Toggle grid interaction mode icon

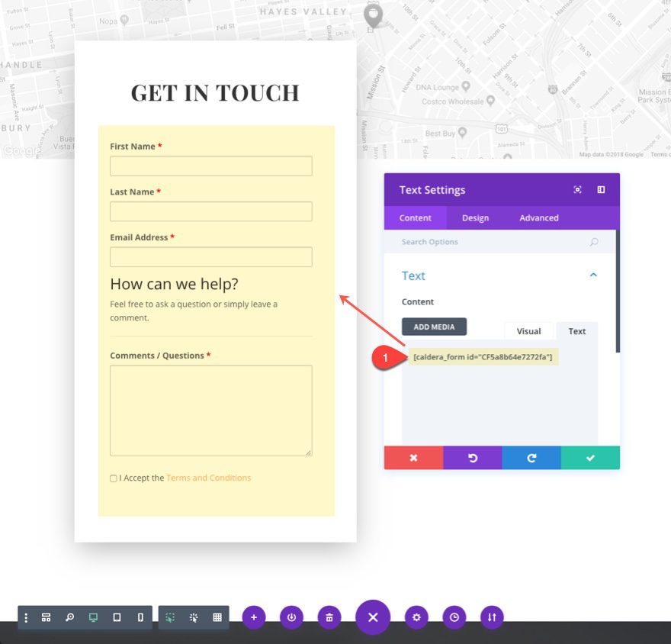tap(217, 617)
